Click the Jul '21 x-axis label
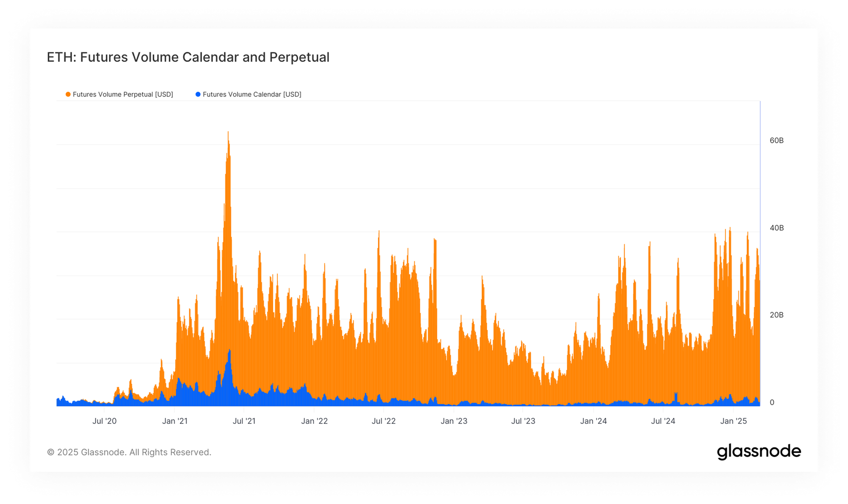 pyautogui.click(x=244, y=421)
